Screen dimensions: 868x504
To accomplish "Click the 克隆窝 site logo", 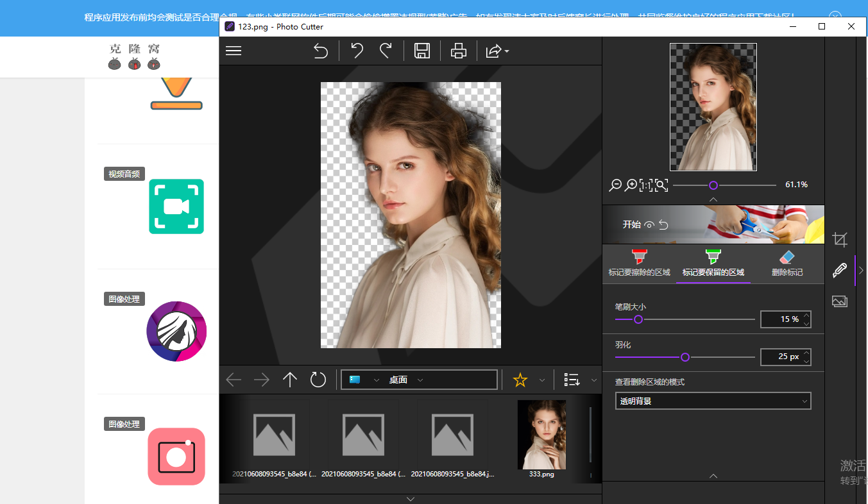I will 134,56.
